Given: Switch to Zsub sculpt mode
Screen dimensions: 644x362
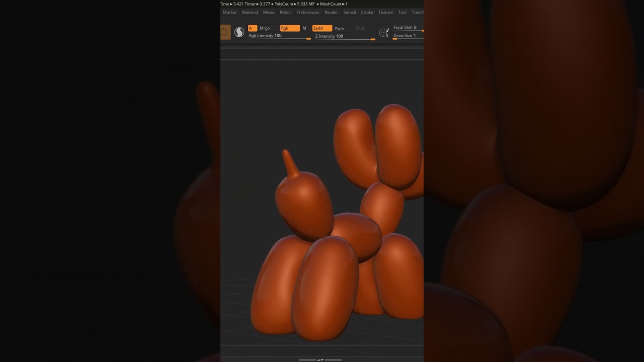Looking at the screenshot, I should click(340, 29).
